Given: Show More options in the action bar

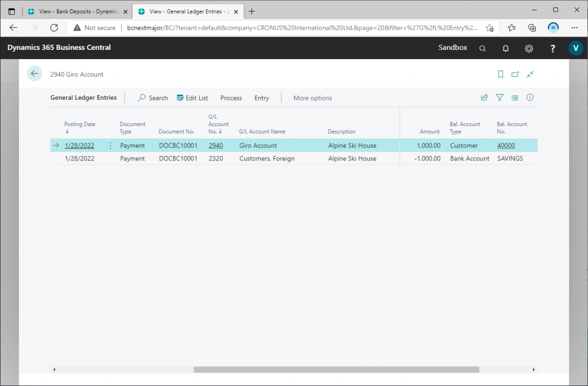Looking at the screenshot, I should 313,98.
